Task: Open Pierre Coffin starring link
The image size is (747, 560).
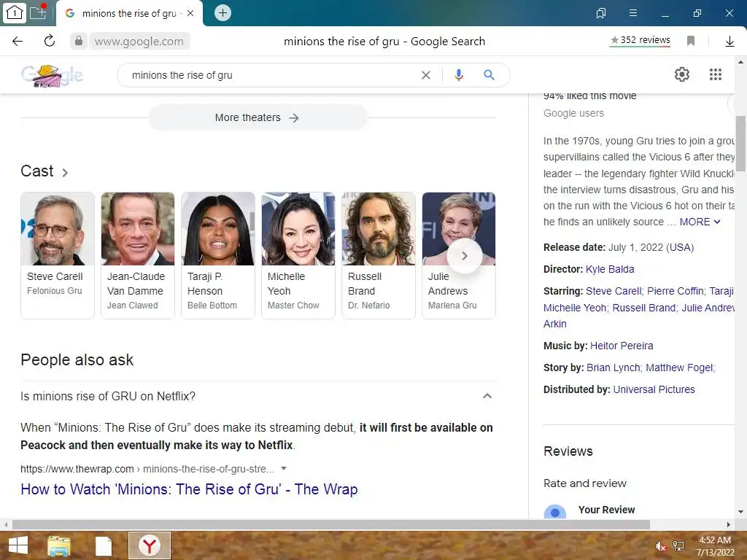Action: coord(675,291)
